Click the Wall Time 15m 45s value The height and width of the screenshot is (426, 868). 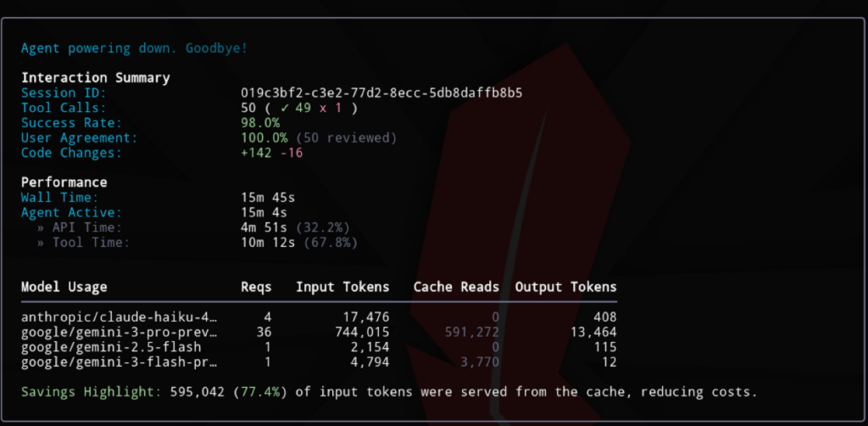pos(268,198)
